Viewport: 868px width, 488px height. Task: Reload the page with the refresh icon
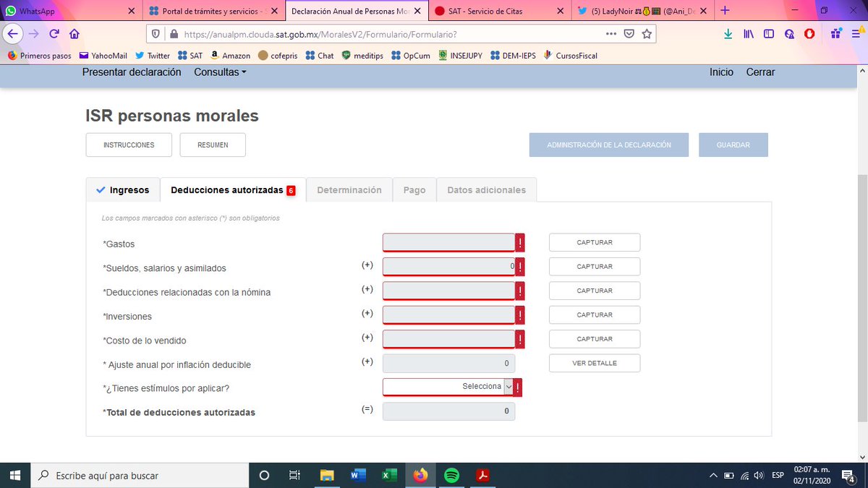click(54, 34)
